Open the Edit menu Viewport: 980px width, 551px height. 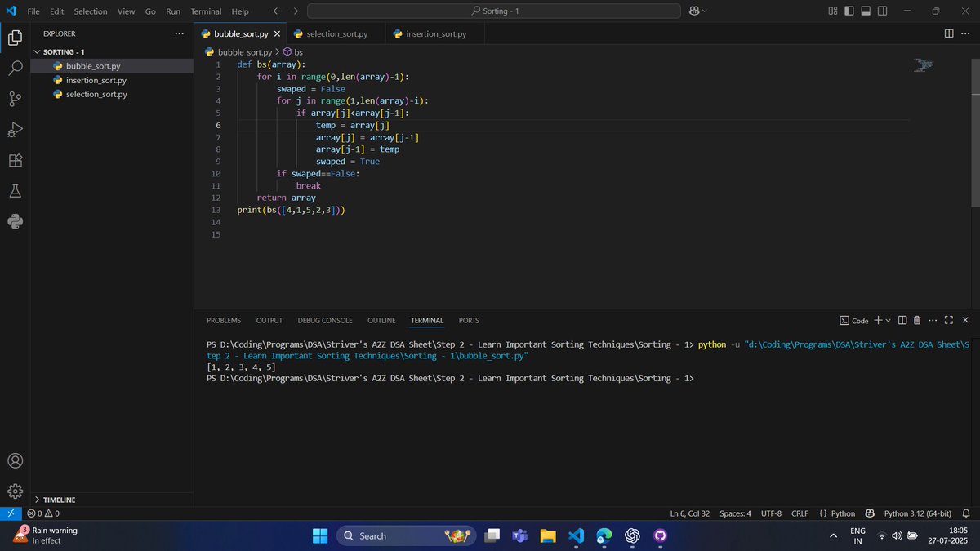(56, 11)
